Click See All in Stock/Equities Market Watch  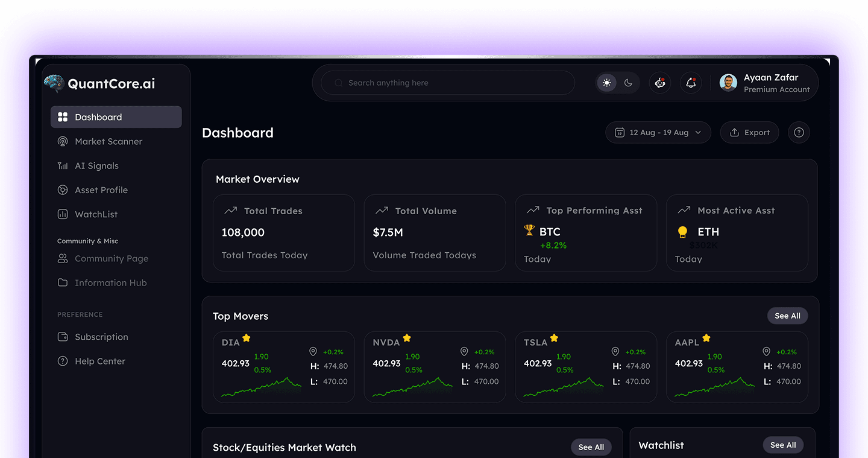point(591,447)
